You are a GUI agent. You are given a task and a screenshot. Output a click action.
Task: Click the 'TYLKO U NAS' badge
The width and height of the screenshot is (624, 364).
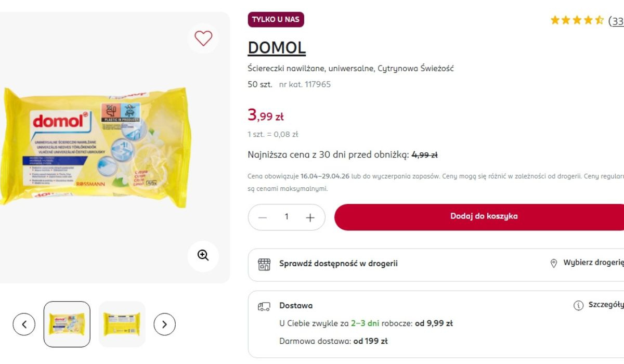pos(276,20)
